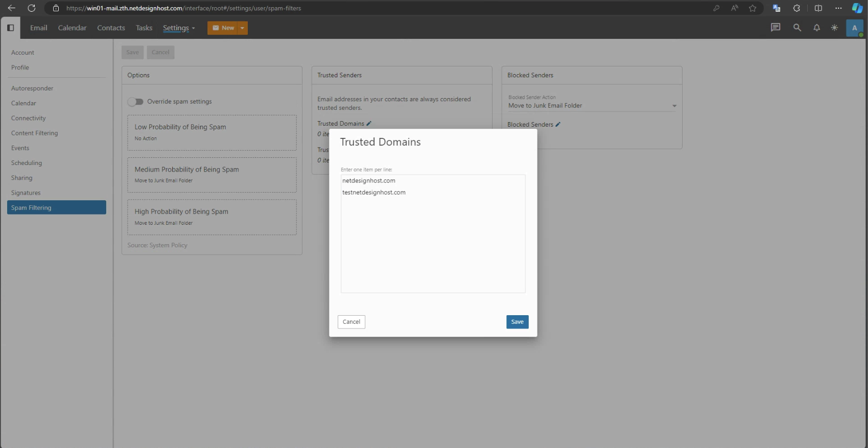This screenshot has height=448, width=868.
Task: Switch theme with the sun icon
Action: coord(834,28)
